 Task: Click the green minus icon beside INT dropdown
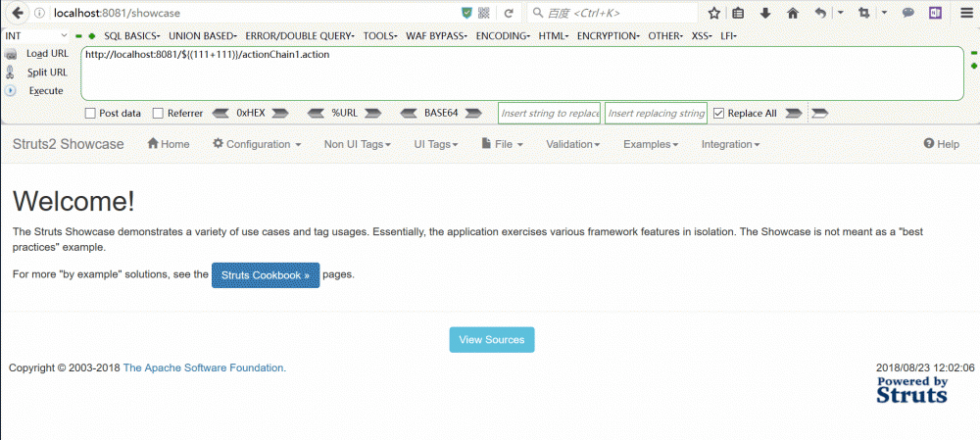(x=78, y=36)
